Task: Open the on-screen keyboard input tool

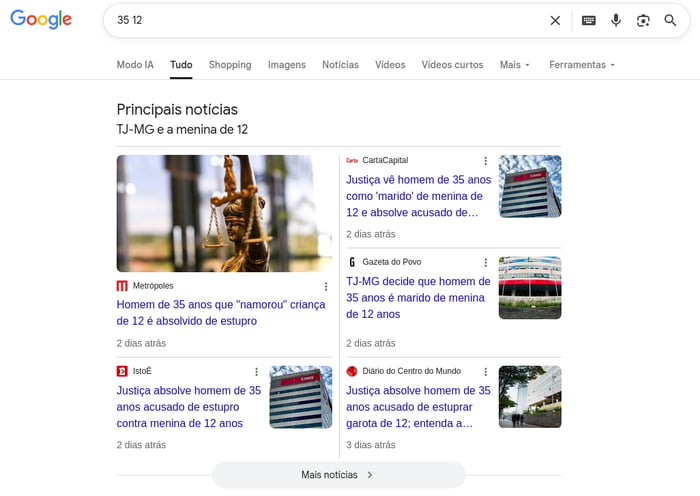Action: click(588, 21)
